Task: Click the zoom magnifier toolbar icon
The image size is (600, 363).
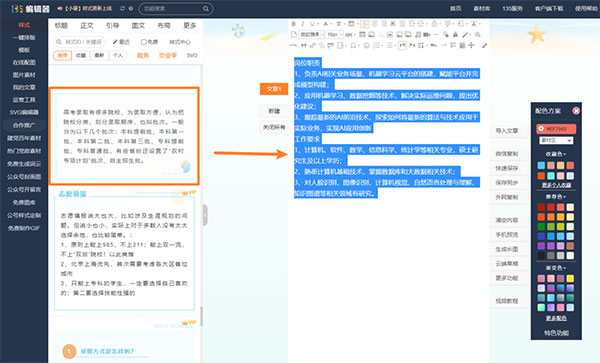Action: tap(478, 34)
